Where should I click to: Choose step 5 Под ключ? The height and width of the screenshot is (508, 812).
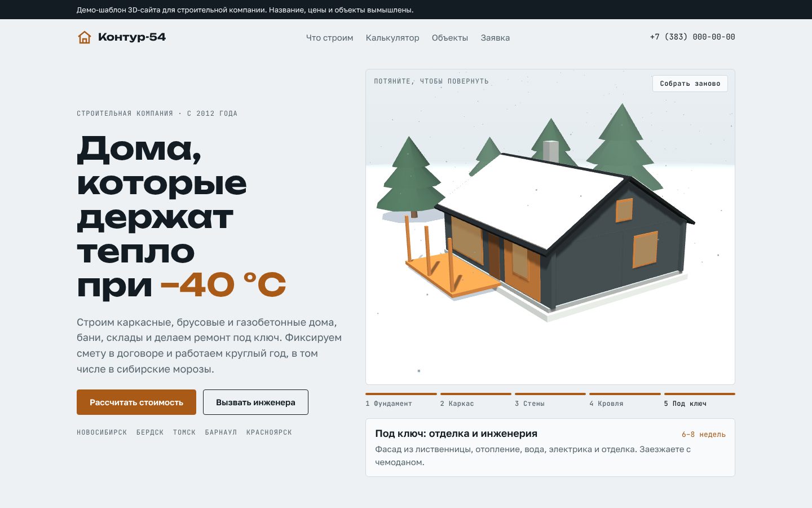point(699,400)
